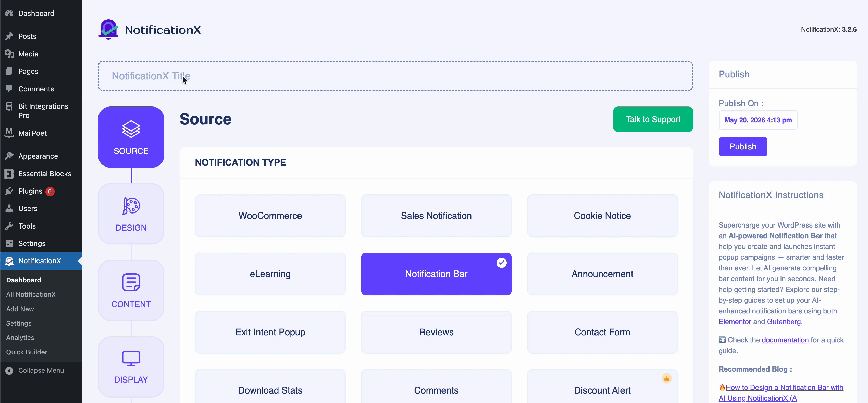This screenshot has width=868, height=403.
Task: Click the crown pro badge on Discount Alert
Action: (666, 378)
